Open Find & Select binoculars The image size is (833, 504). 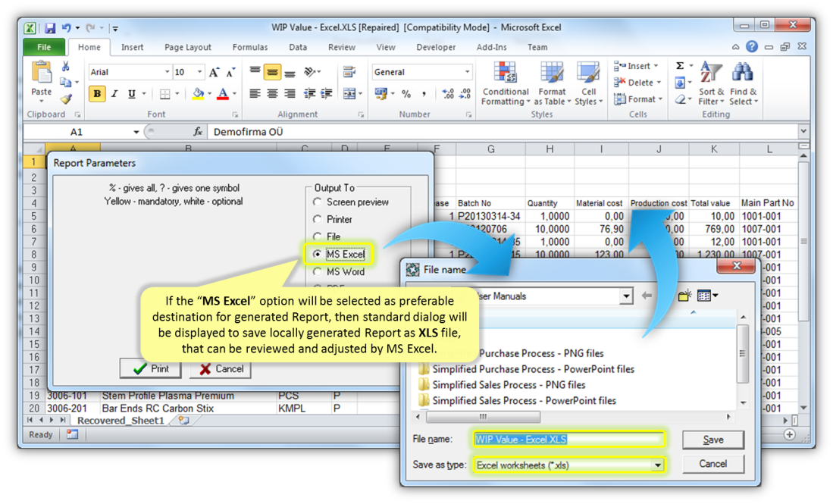(744, 83)
